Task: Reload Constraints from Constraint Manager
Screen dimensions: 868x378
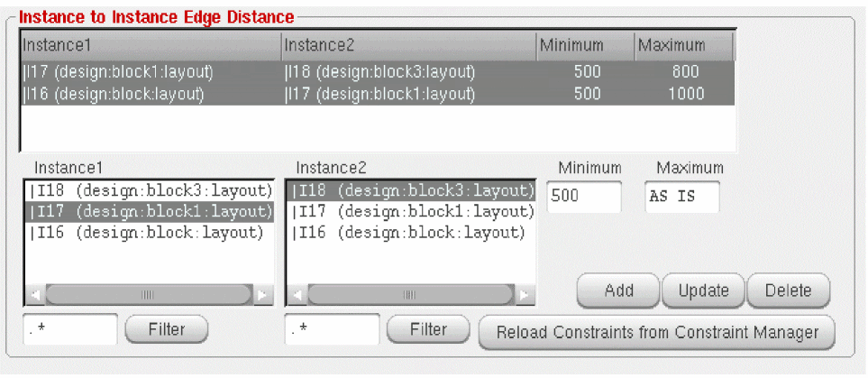Action: pyautogui.click(x=656, y=332)
